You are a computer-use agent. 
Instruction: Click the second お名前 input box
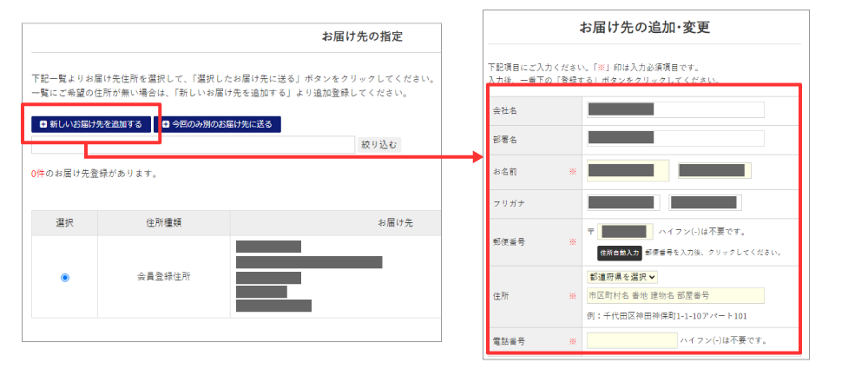tap(714, 170)
